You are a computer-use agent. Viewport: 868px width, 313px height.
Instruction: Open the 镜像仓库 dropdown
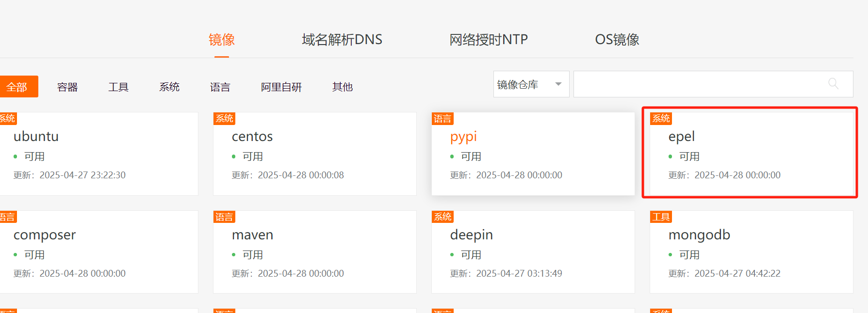click(x=531, y=84)
